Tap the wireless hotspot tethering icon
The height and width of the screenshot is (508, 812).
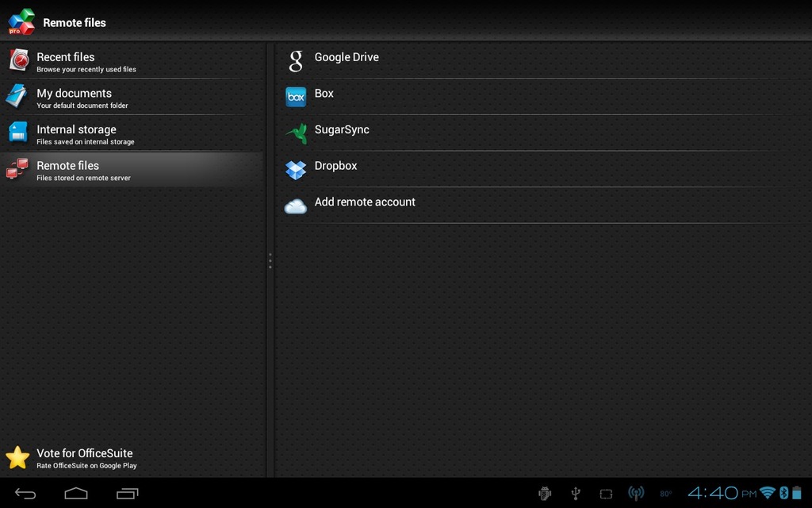point(636,494)
